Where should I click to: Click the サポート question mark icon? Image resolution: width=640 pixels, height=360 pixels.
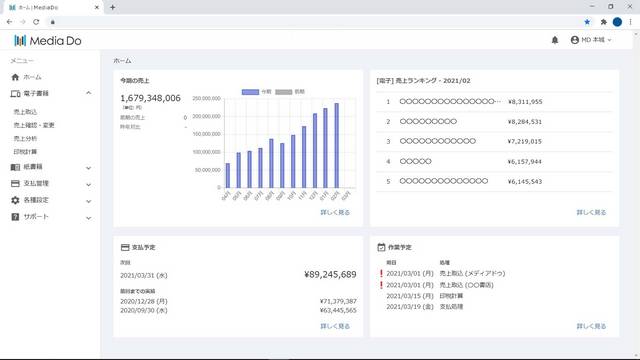(15, 217)
